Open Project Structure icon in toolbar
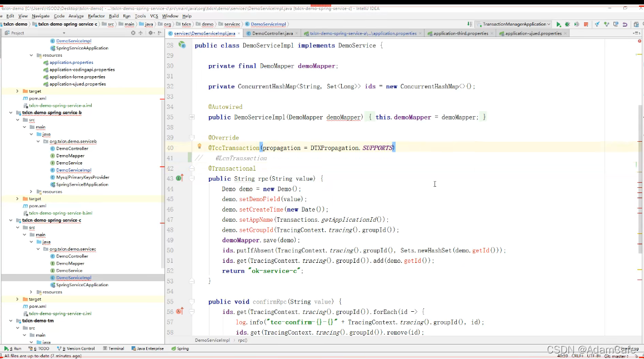The width and height of the screenshot is (644, 359). point(636,24)
